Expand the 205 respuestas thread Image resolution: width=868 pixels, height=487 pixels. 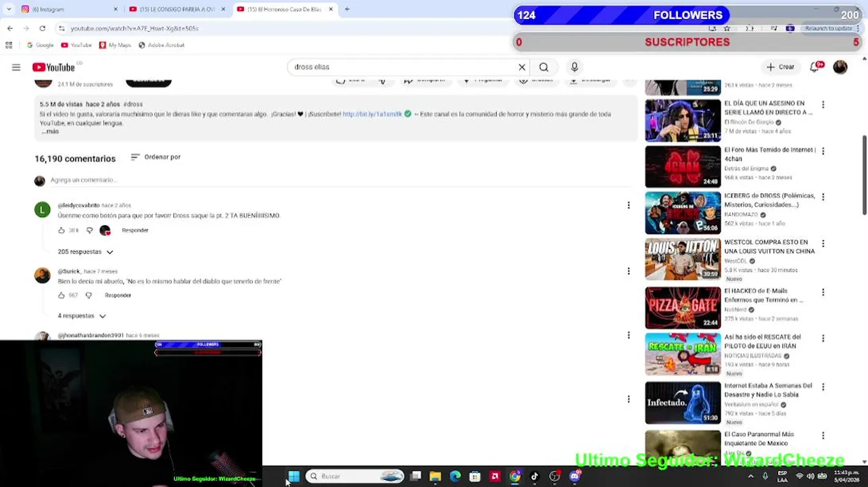point(85,252)
